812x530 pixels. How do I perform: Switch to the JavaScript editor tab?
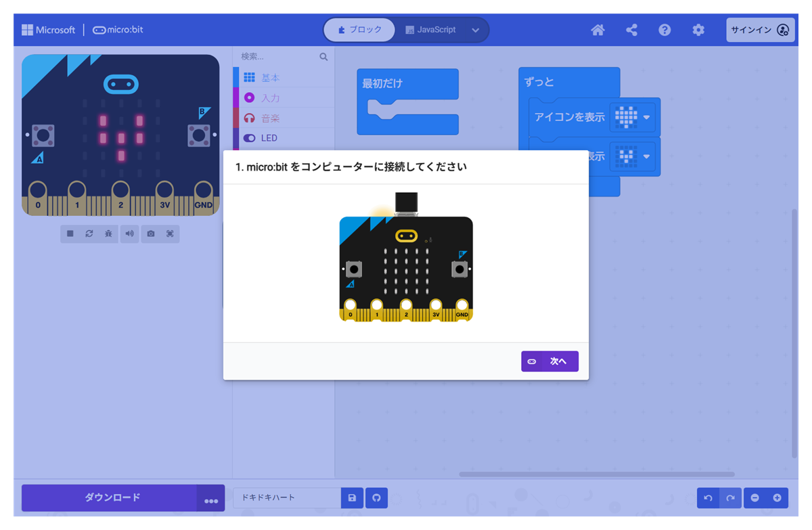pyautogui.click(x=430, y=30)
